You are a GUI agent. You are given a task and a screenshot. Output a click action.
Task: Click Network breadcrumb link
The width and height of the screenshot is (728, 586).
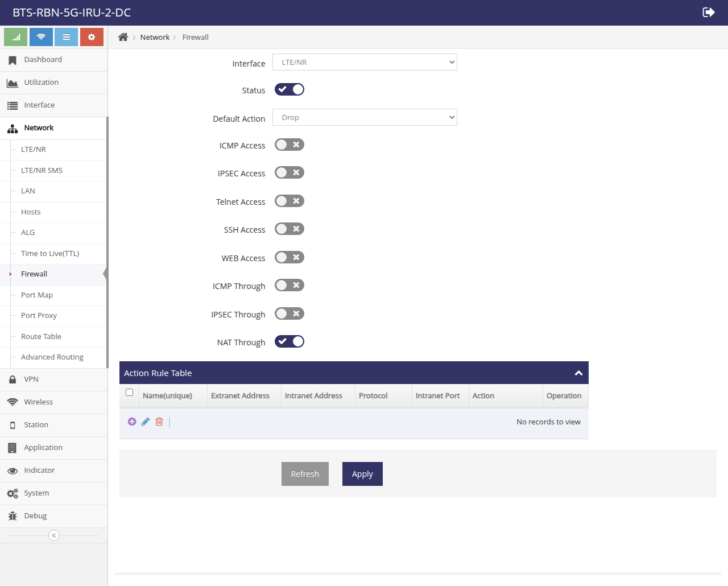(155, 38)
